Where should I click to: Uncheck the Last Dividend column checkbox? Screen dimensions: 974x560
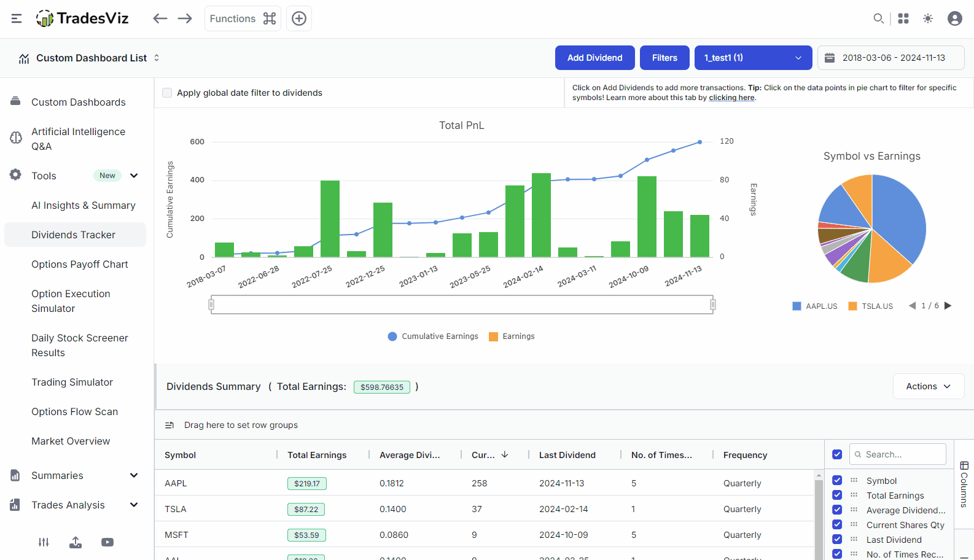tap(837, 539)
